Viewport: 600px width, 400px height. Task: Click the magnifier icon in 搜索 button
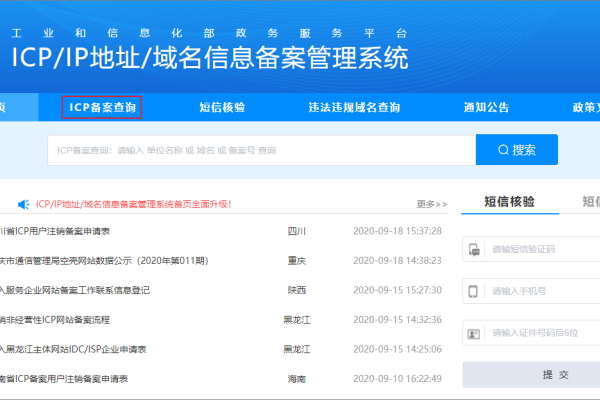pyautogui.click(x=503, y=150)
